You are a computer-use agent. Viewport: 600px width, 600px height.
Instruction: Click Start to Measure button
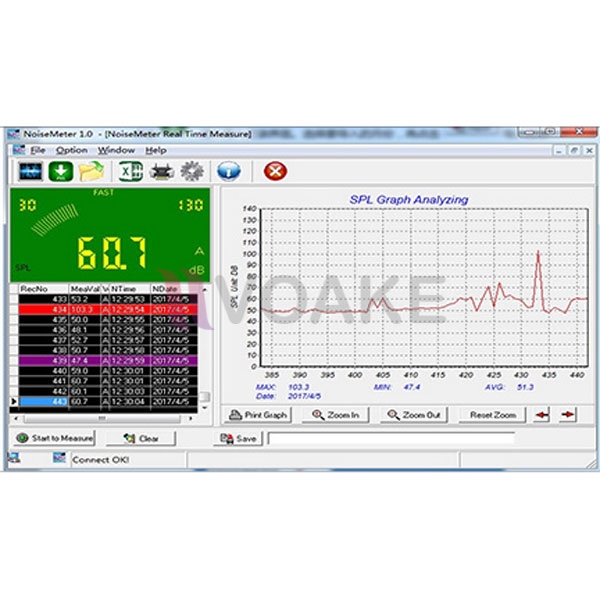point(54,438)
